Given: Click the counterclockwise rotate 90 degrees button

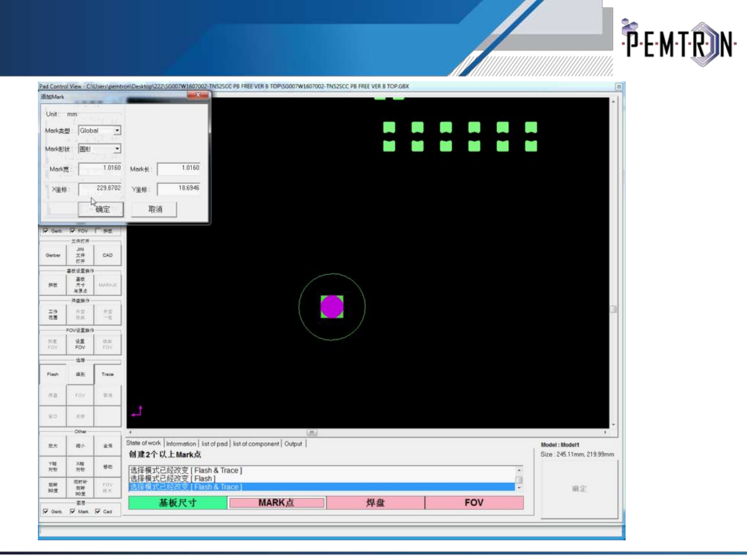Looking at the screenshot, I should [x=80, y=487].
